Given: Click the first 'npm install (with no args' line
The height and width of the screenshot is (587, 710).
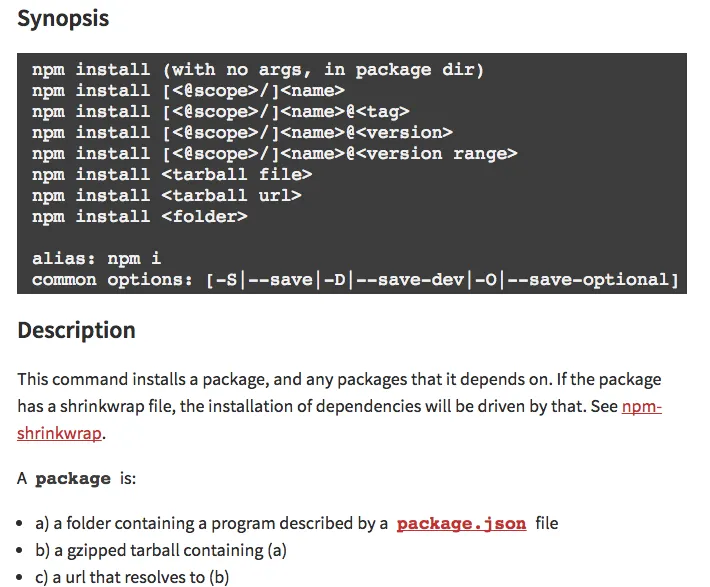Looking at the screenshot, I should (258, 70).
